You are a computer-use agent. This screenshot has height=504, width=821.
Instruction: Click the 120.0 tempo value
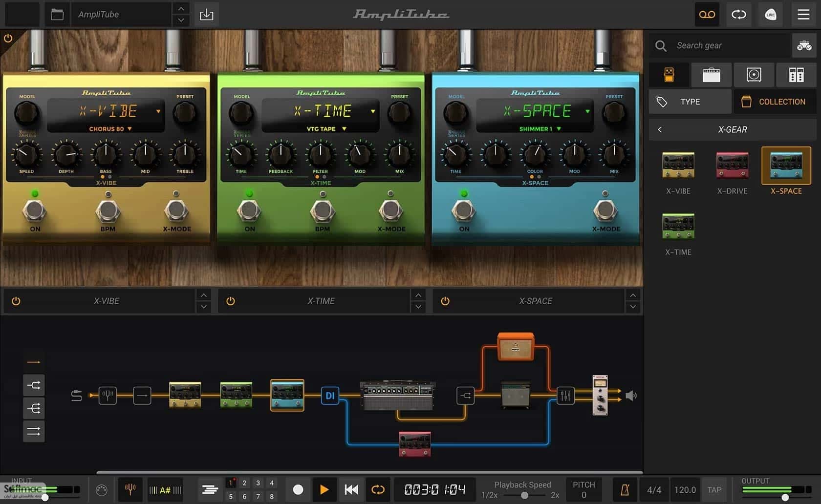pyautogui.click(x=685, y=490)
